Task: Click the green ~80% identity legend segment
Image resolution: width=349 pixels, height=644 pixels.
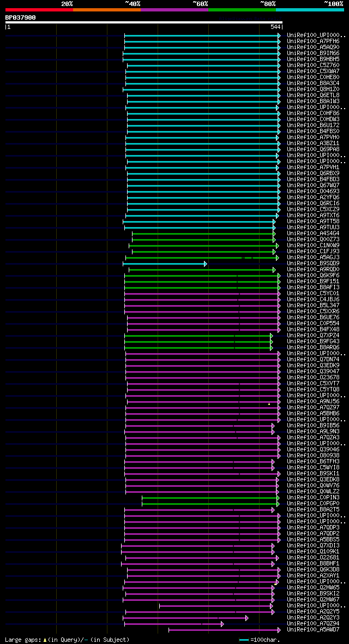Action: click(242, 9)
